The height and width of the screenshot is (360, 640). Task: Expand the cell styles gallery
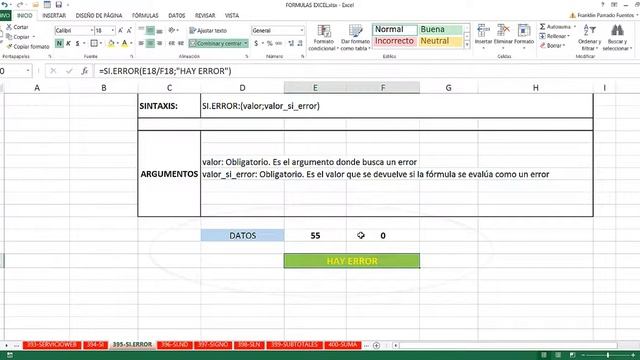tap(467, 44)
